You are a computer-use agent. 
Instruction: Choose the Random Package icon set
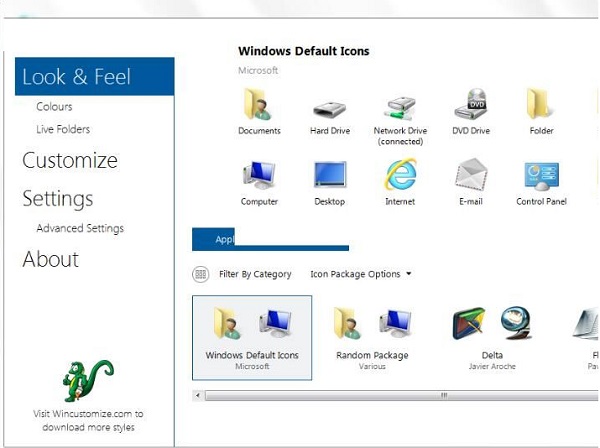[372, 337]
